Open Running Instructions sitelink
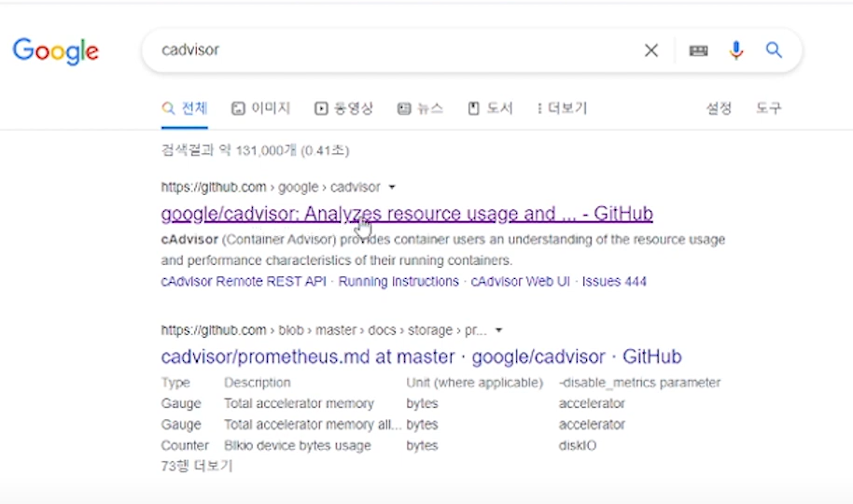 pos(399,281)
